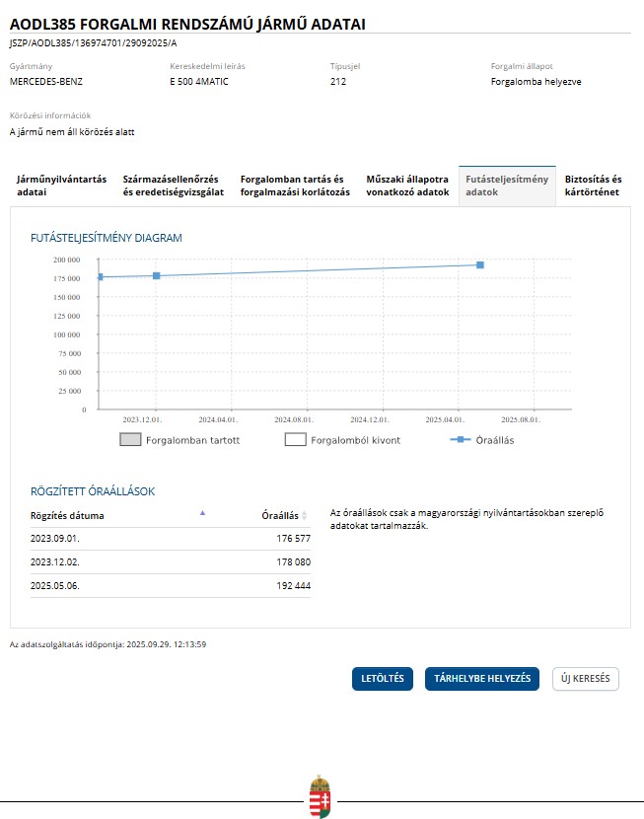This screenshot has width=644, height=819.
Task: Sort table by Óraállás column header
Action: coord(279,516)
